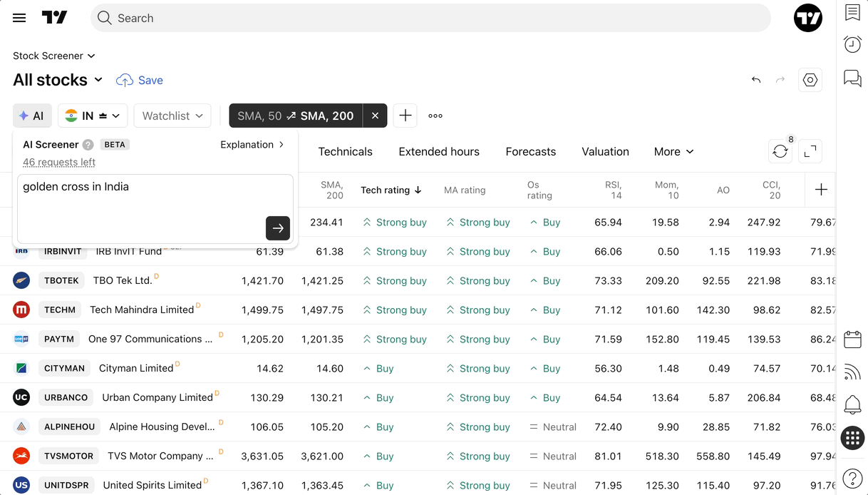The width and height of the screenshot is (868, 495).
Task: Sort by SMA 200 column header
Action: [x=332, y=190]
